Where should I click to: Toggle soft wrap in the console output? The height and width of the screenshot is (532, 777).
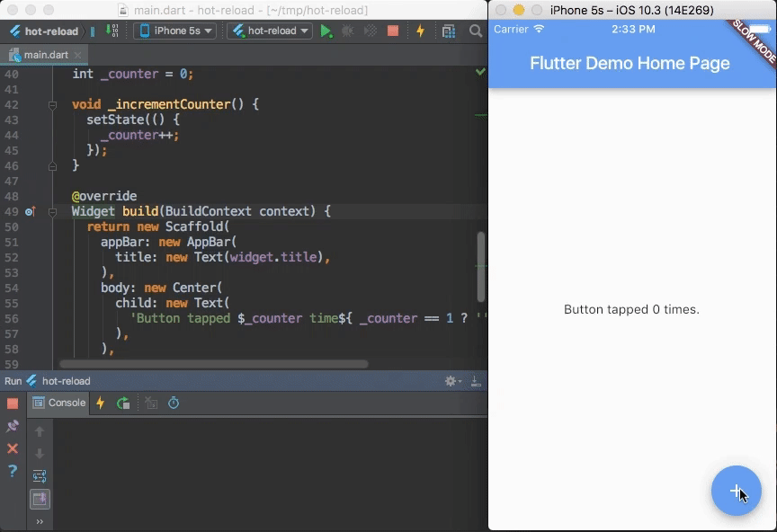point(40,476)
